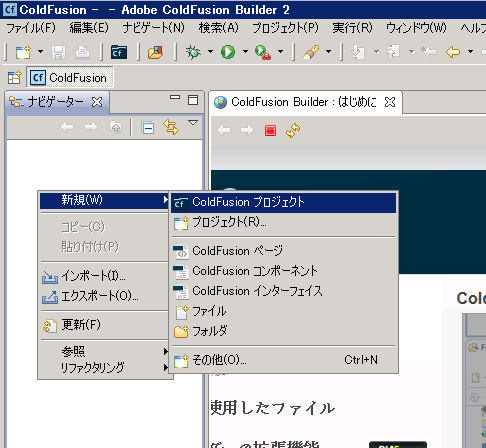Image resolution: width=486 pixels, height=448 pixels.
Task: Select 新規(W) in the context menu
Action: click(x=105, y=200)
